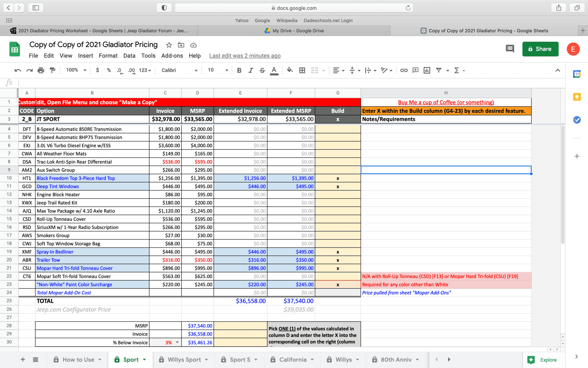Decrease decimal places button
588x368 pixels.
click(120, 71)
